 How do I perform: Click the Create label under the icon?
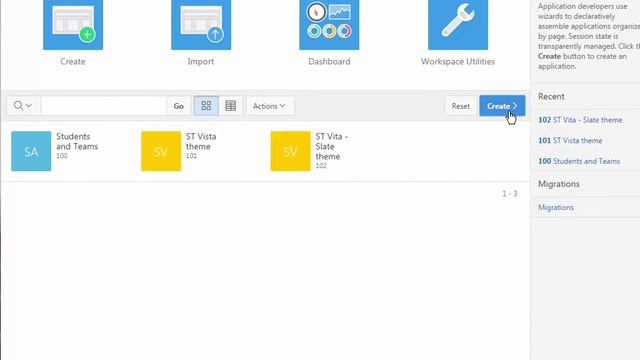click(73, 62)
